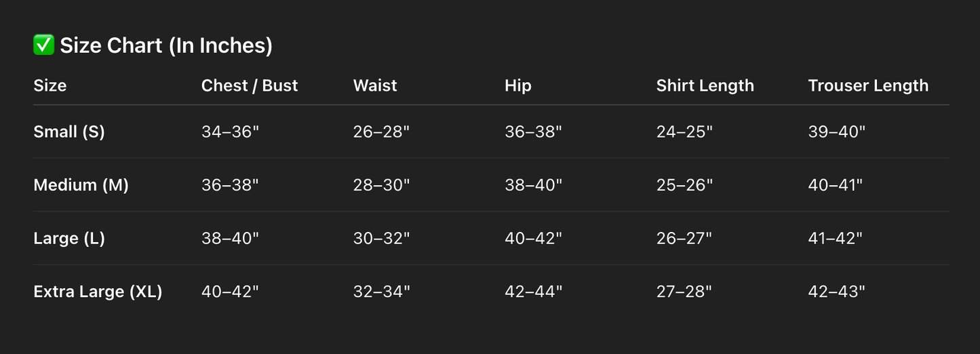Viewport: 980px width, 354px height.
Task: Click the Chest / Bust column header
Action: click(x=250, y=85)
